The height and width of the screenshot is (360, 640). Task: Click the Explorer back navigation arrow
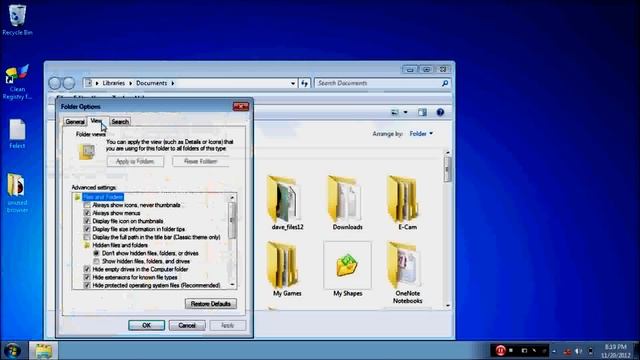click(54, 83)
